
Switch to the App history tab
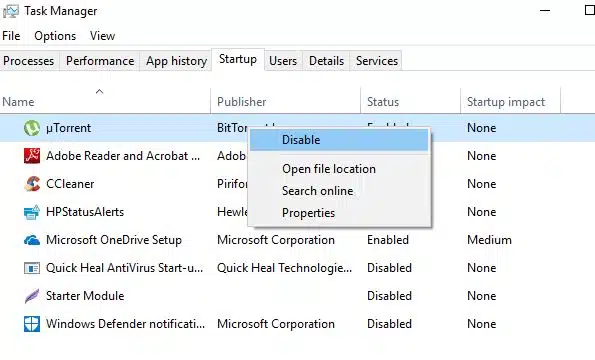176,61
